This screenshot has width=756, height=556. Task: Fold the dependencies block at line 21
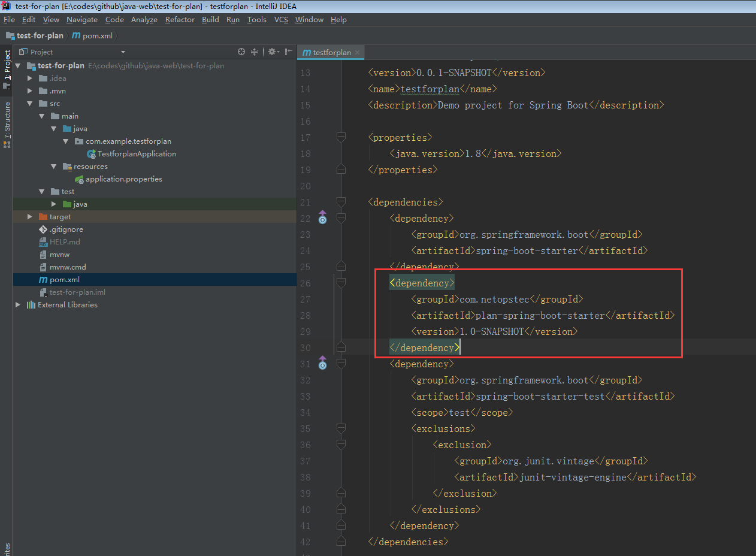pos(341,202)
